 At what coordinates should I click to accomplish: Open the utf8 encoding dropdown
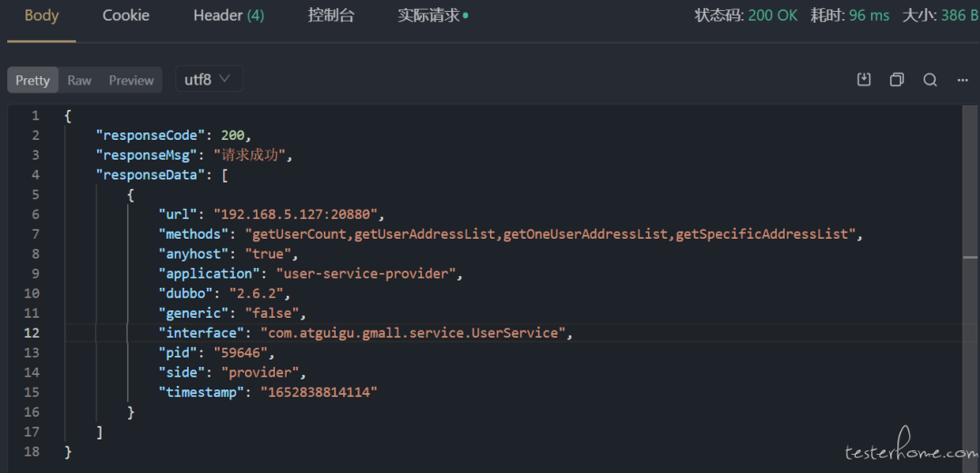(x=208, y=79)
